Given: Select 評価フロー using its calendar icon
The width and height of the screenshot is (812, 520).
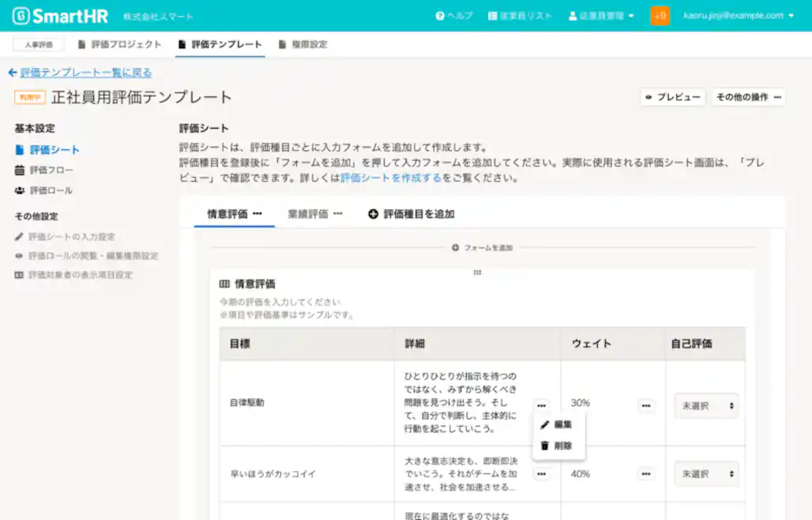Looking at the screenshot, I should point(21,170).
